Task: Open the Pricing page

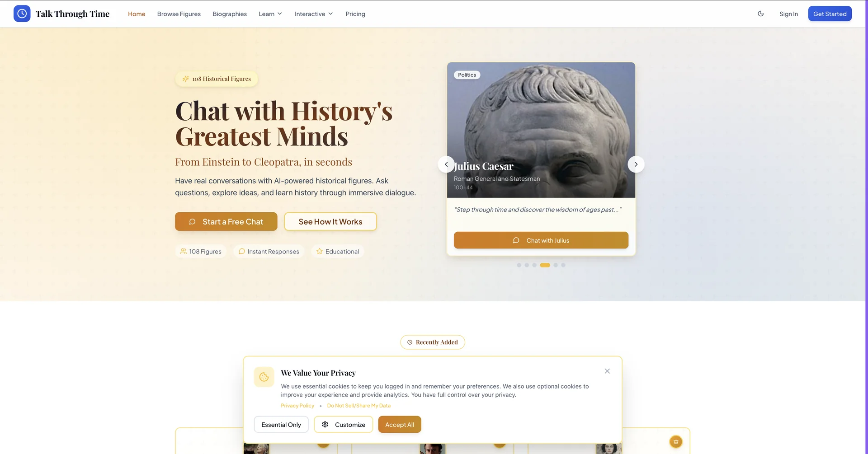Action: (x=355, y=14)
